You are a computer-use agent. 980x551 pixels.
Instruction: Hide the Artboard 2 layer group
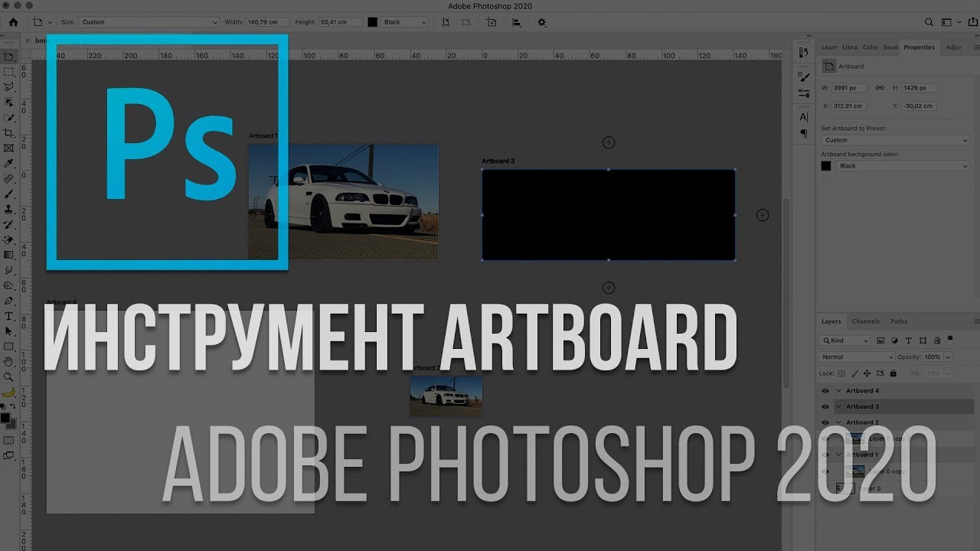point(825,422)
